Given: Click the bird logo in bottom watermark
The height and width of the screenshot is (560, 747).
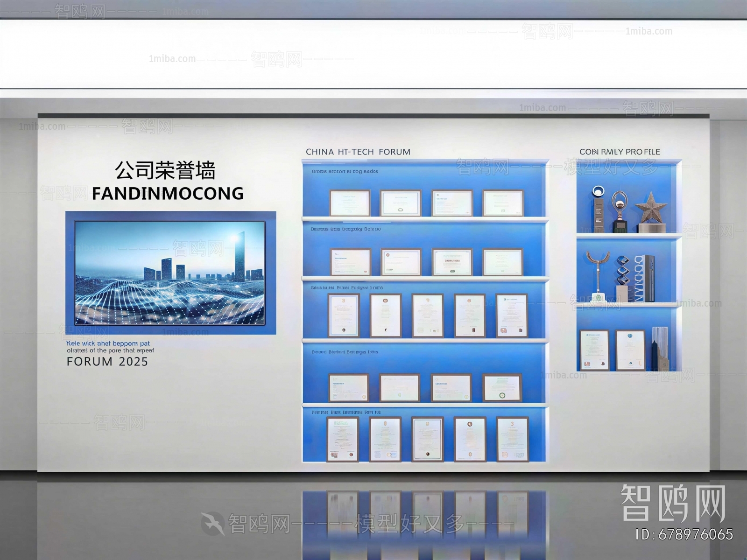Looking at the screenshot, I should pyautogui.click(x=212, y=523).
